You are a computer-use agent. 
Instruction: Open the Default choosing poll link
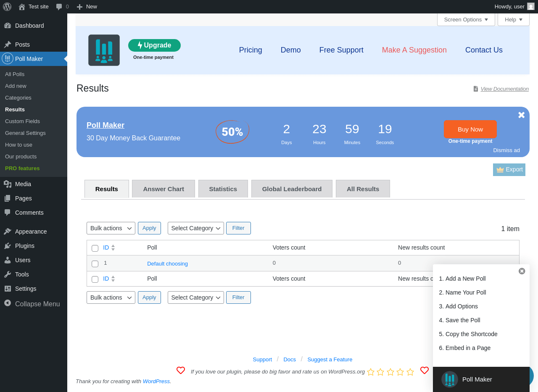(x=167, y=264)
